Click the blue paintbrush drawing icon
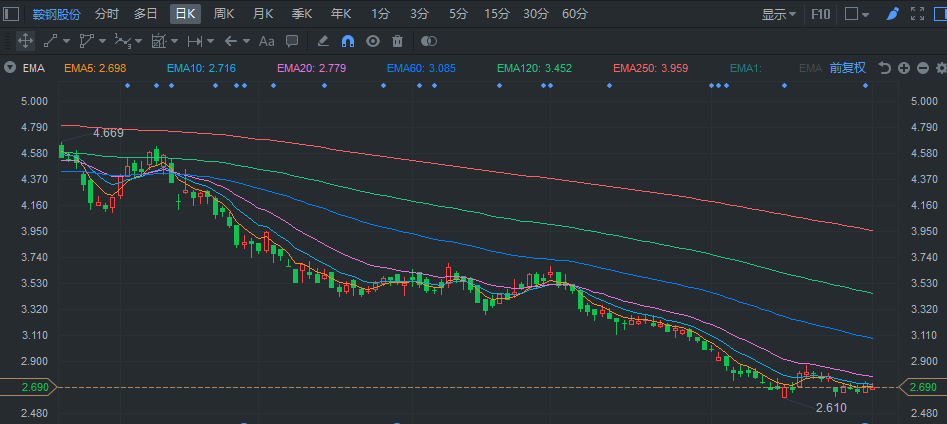 [893, 13]
